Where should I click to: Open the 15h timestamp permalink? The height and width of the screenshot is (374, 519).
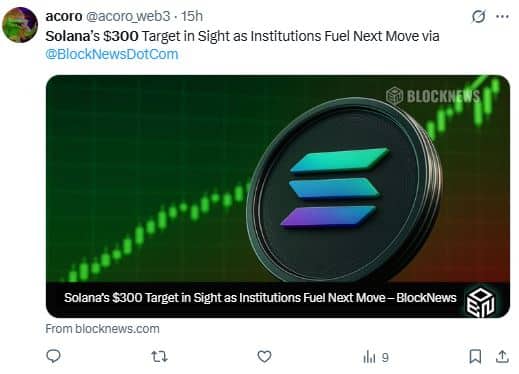(192, 16)
